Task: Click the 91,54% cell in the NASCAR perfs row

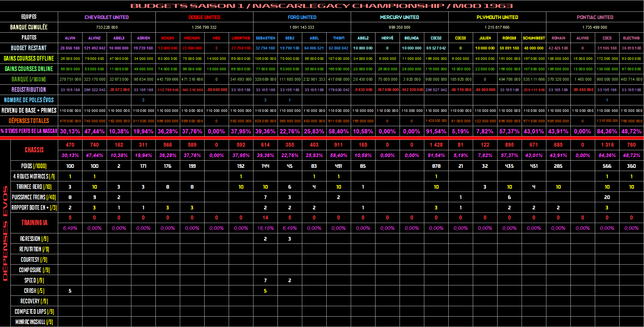Action: click(436, 132)
